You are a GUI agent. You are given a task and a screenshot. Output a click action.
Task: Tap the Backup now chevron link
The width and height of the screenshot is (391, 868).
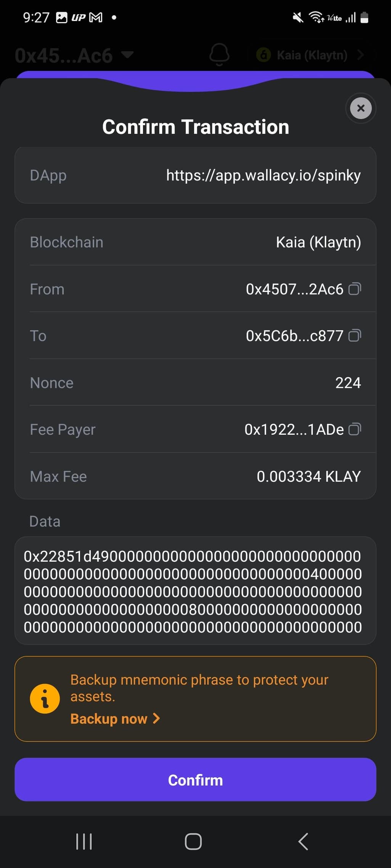115,719
